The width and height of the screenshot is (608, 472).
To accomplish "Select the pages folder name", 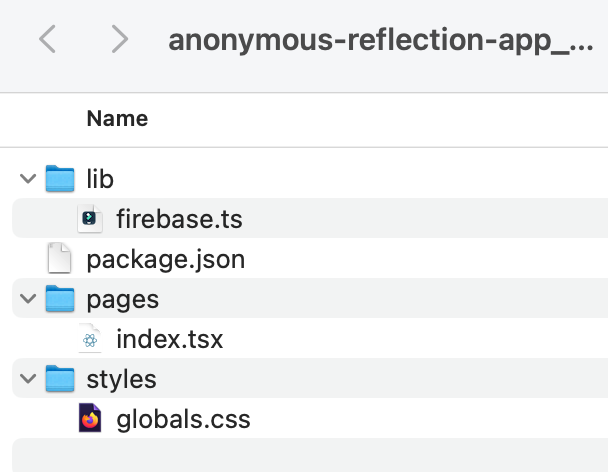I will pyautogui.click(x=123, y=299).
